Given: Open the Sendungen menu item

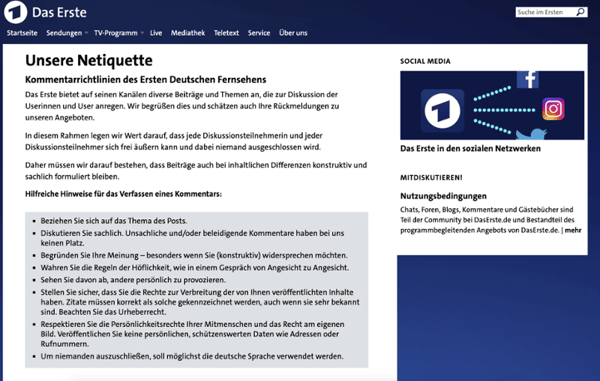Looking at the screenshot, I should [64, 33].
